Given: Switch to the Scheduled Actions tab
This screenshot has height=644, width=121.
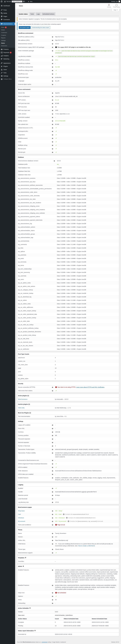Looking at the screenshot, I should click(x=48, y=14).
